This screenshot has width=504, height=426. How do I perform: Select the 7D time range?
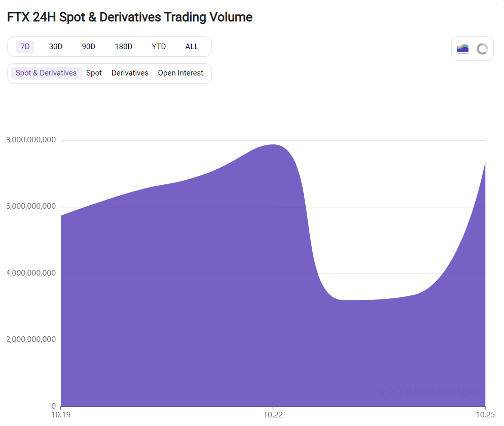point(25,47)
